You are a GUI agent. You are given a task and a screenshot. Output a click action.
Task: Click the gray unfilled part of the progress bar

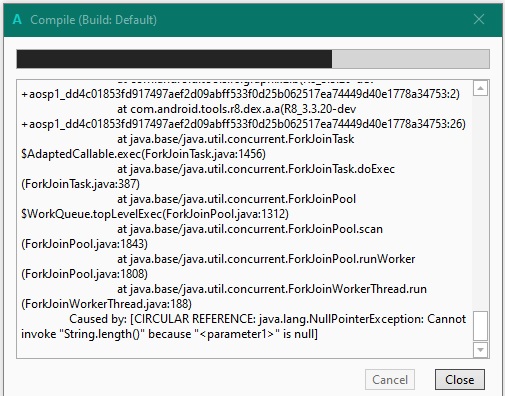(410, 59)
